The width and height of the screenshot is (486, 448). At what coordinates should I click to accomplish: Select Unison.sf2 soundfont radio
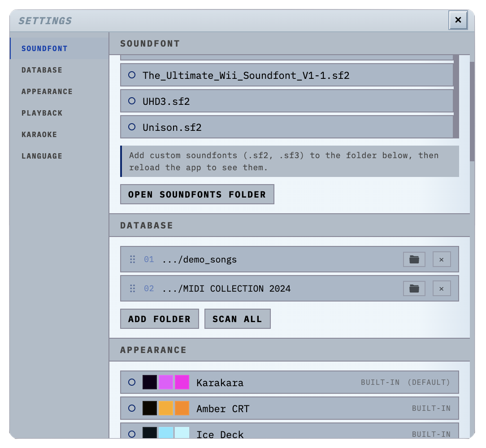[132, 127]
